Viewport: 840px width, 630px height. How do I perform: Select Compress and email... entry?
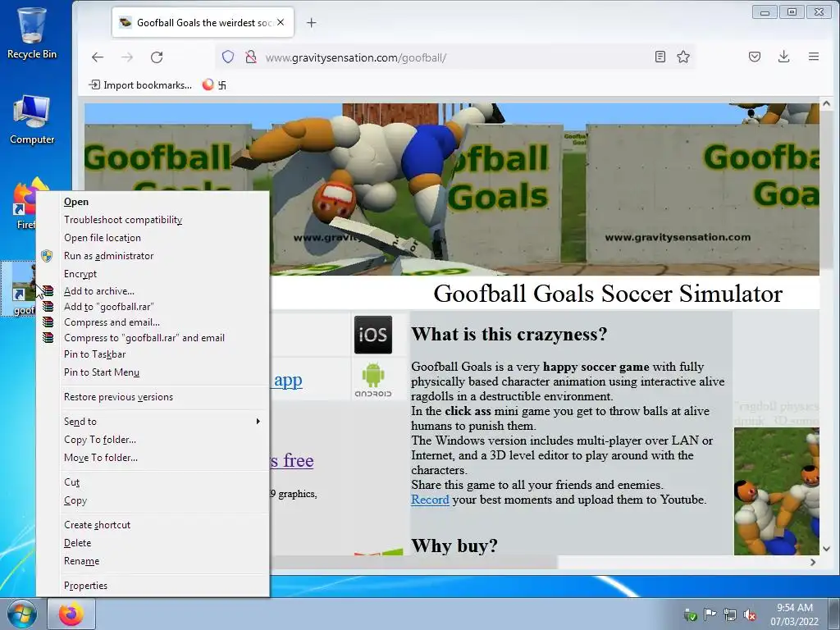click(153, 322)
